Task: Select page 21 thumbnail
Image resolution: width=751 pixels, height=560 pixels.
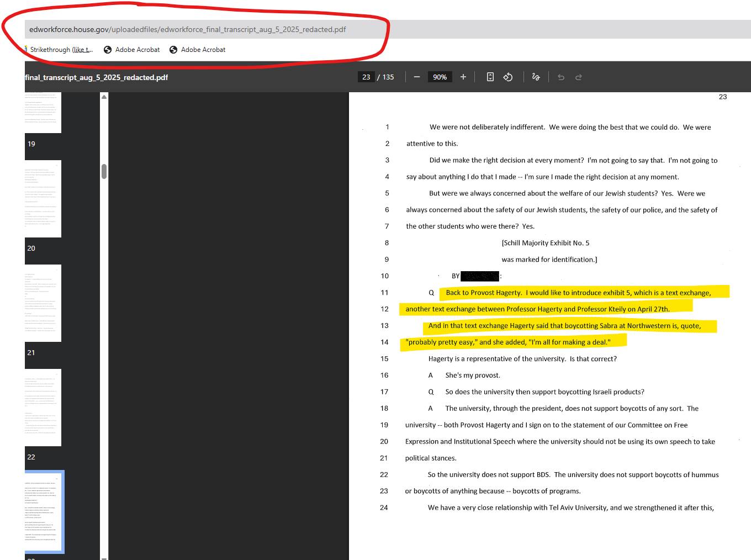Action: pyautogui.click(x=43, y=303)
